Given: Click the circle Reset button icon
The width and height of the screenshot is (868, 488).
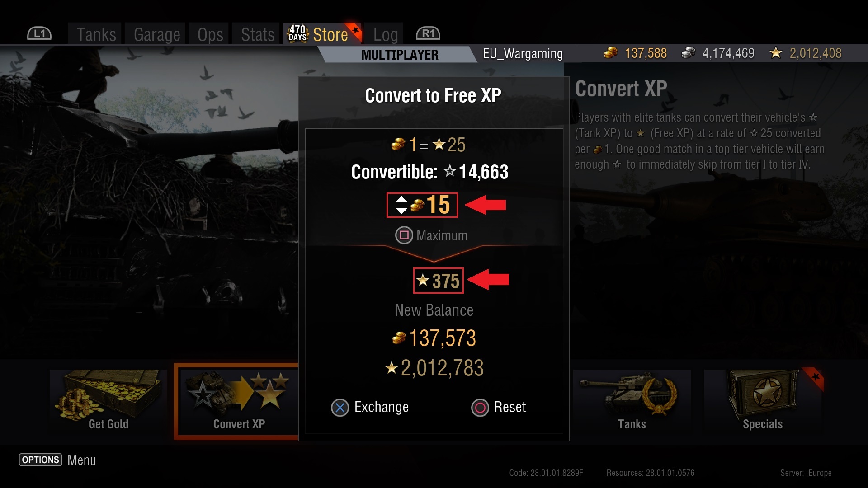Looking at the screenshot, I should [480, 408].
